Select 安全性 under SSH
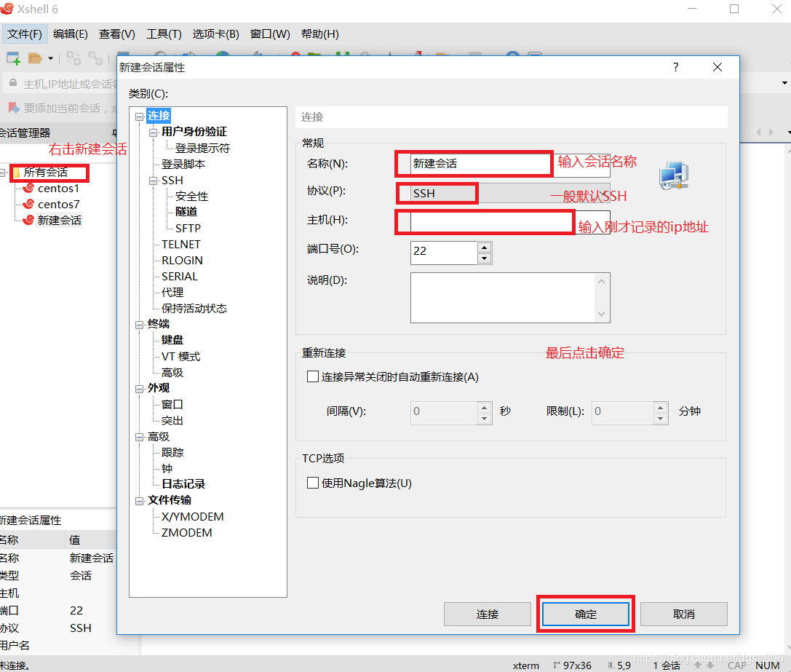Screen dimensions: 791x672 [191, 197]
